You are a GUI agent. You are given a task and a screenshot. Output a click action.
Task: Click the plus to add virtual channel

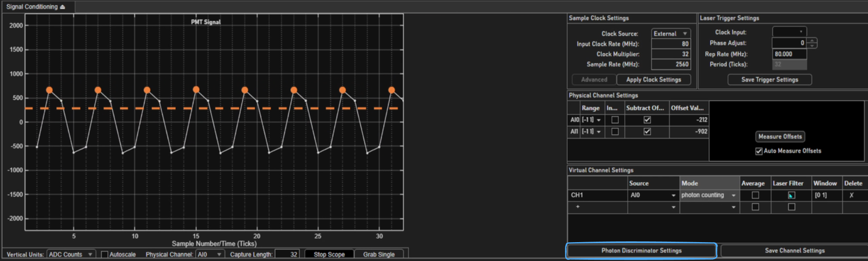[x=578, y=207]
